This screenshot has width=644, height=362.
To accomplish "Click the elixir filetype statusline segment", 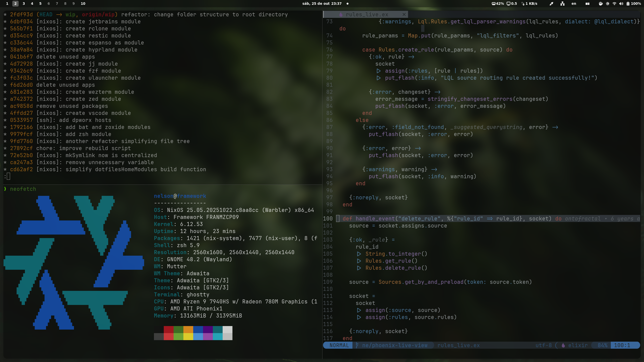I will point(578,345).
